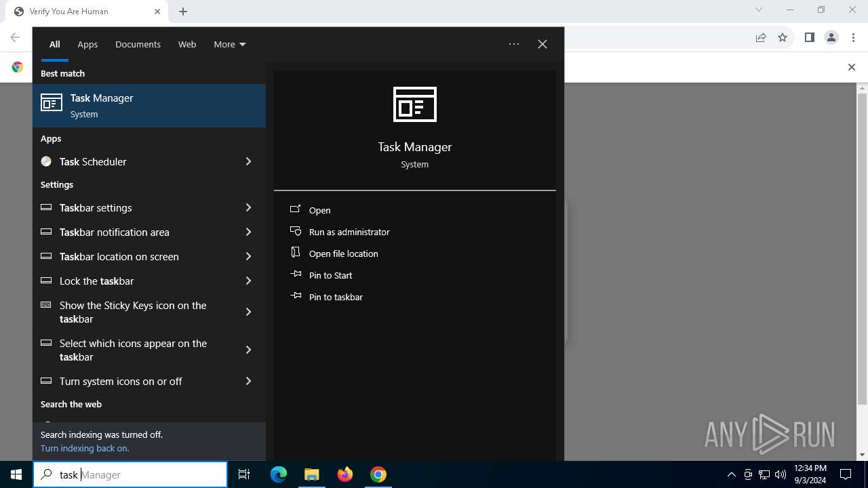Click the Windows Start button
The image size is (868, 488).
(x=16, y=474)
